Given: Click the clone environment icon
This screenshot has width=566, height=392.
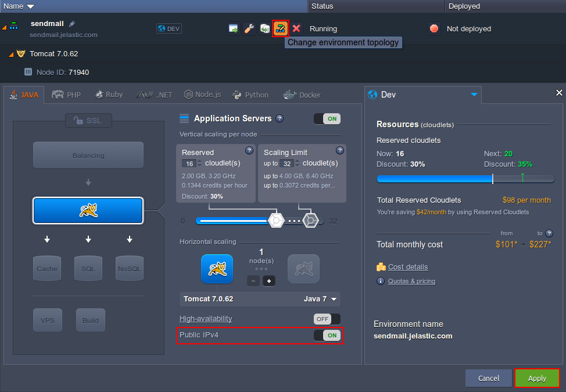Looking at the screenshot, I should point(265,28).
